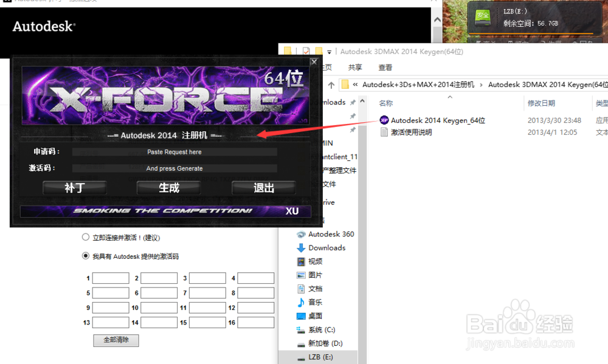Sort files by 名称 column header
Image resolution: width=608 pixels, height=364 pixels.
(386, 103)
